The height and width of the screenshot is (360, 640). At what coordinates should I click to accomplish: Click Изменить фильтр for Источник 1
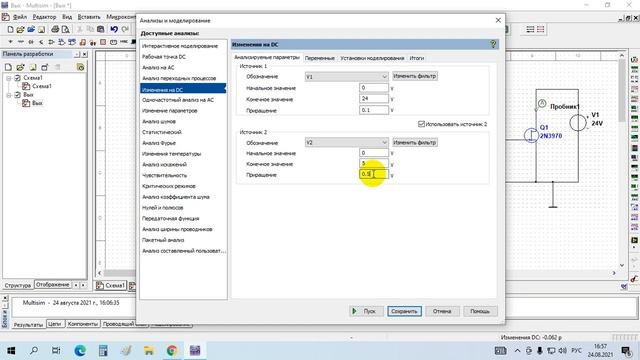pyautogui.click(x=415, y=76)
